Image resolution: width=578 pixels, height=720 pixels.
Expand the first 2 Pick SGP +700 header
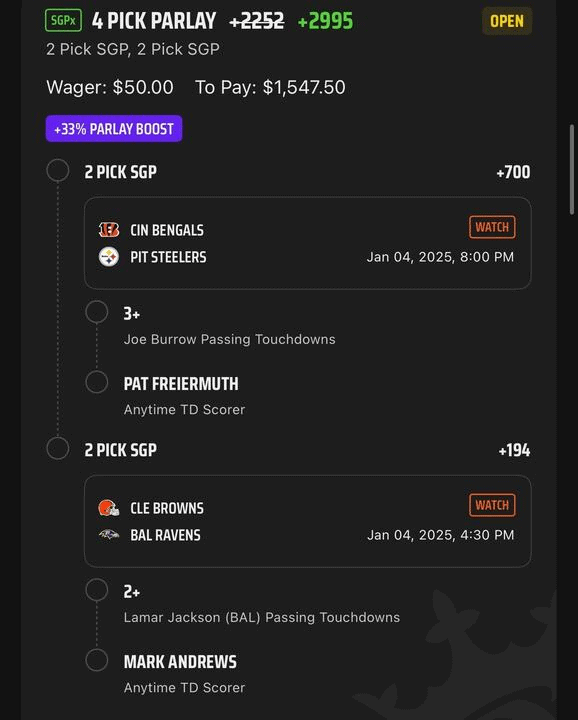coord(307,172)
